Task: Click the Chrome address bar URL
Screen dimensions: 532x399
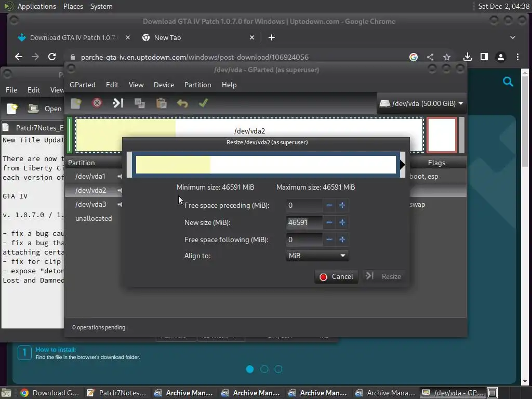Action: coord(195,57)
